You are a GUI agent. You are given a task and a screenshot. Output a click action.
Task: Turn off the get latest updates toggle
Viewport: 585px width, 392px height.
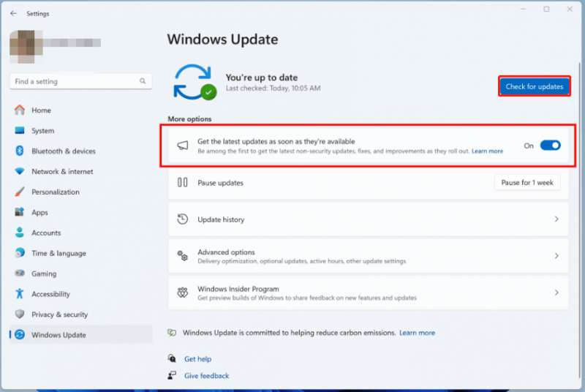tap(551, 146)
